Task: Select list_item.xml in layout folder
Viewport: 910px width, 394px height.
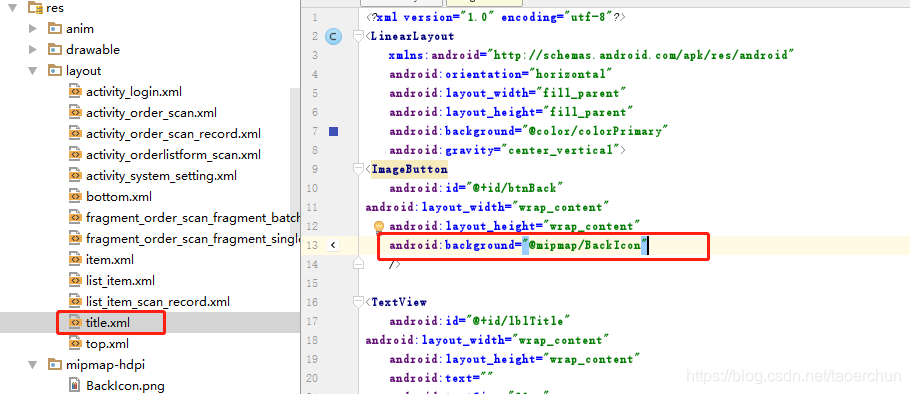Action: point(120,281)
